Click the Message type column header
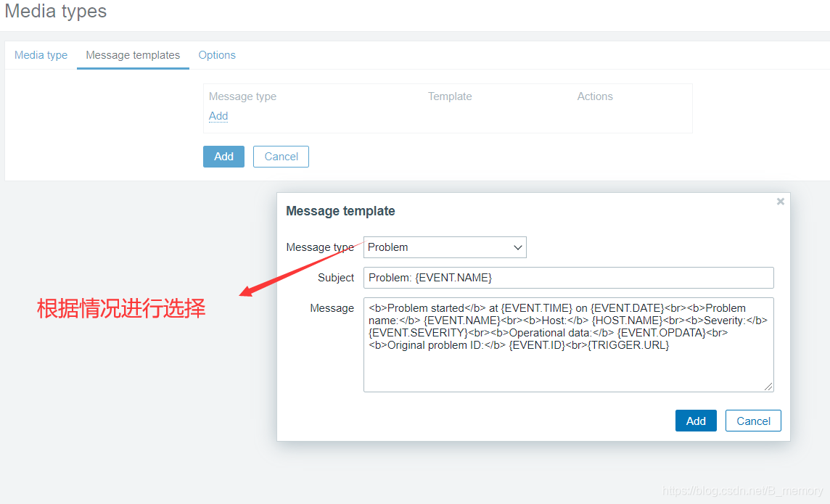Screen dimensions: 830x504 point(242,96)
